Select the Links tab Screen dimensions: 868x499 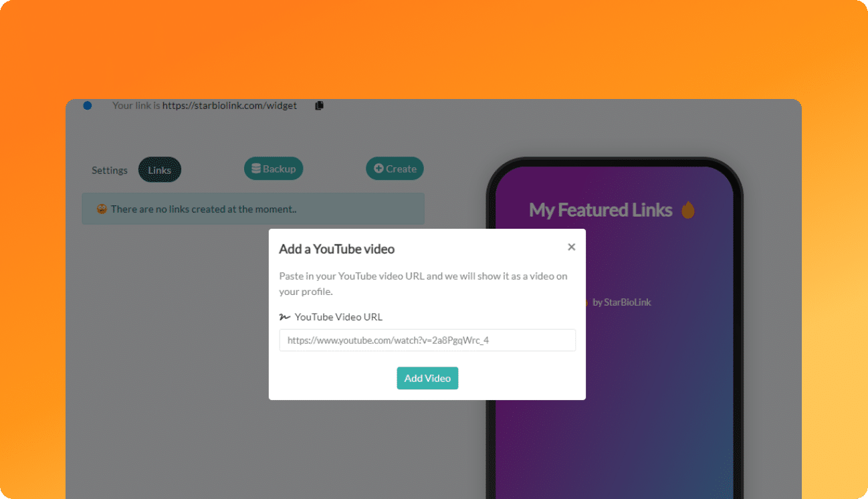(160, 170)
